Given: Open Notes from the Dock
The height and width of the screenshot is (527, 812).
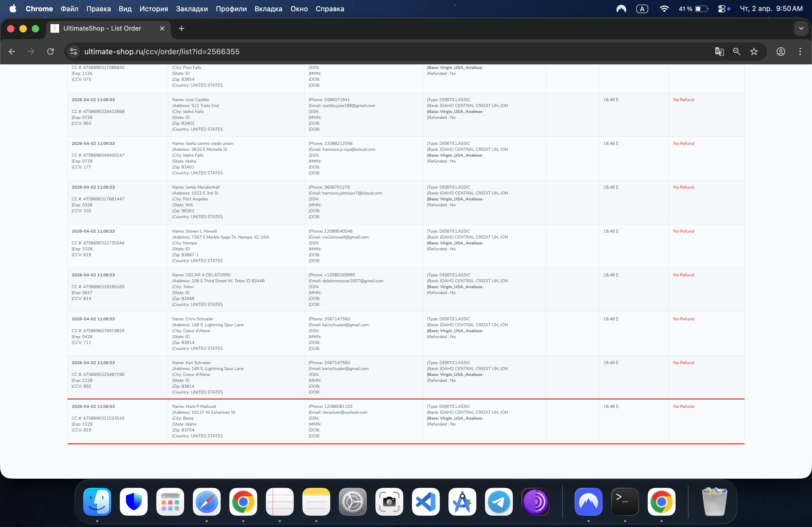Looking at the screenshot, I should coord(316,502).
